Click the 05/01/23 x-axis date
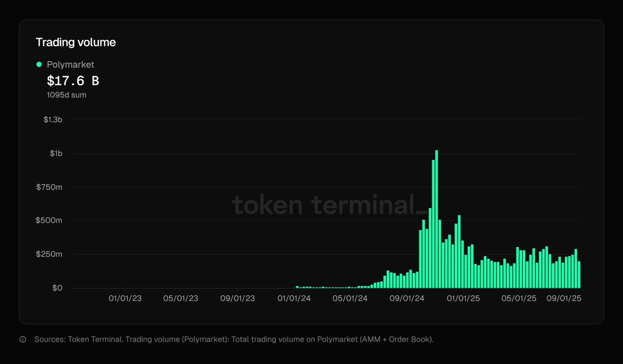 [180, 299]
